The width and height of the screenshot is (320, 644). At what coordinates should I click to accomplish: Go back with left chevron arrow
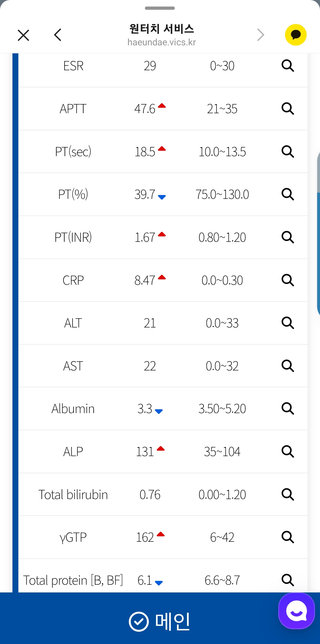pyautogui.click(x=58, y=35)
